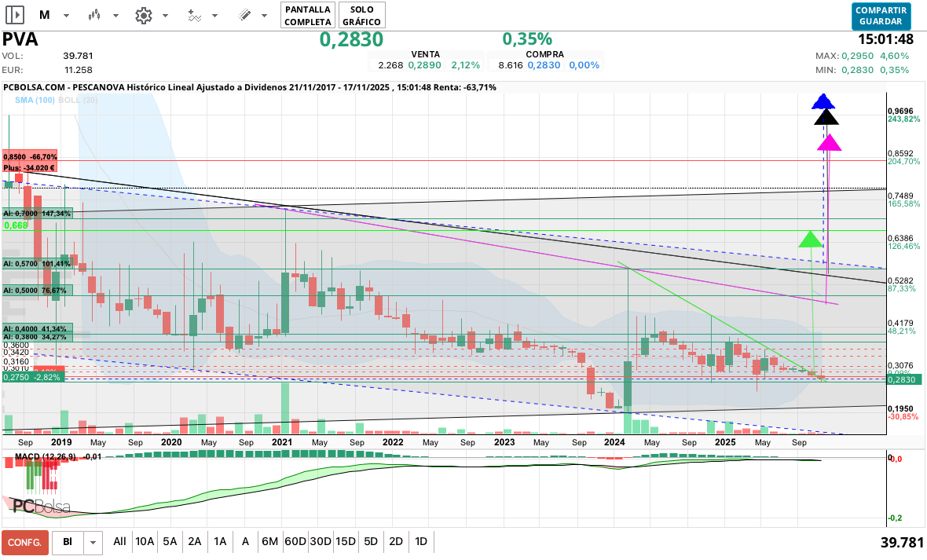The height and width of the screenshot is (560, 927).
Task: Click the magenta arrow marker on chart
Action: pos(829,143)
